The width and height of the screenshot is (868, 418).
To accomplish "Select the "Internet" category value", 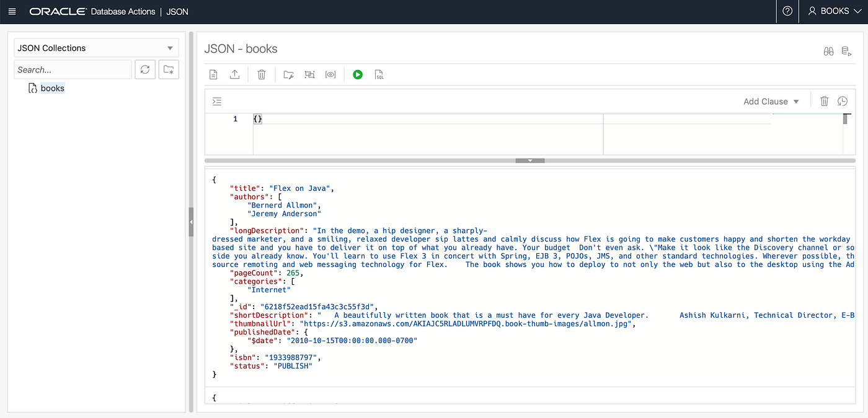I will (269, 289).
